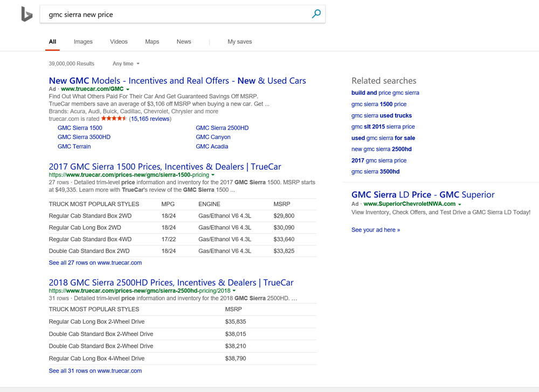The width and height of the screenshot is (539, 392).
Task: Open GMC Sierra LD Price - GMC Superior ad
Action: pos(423,194)
